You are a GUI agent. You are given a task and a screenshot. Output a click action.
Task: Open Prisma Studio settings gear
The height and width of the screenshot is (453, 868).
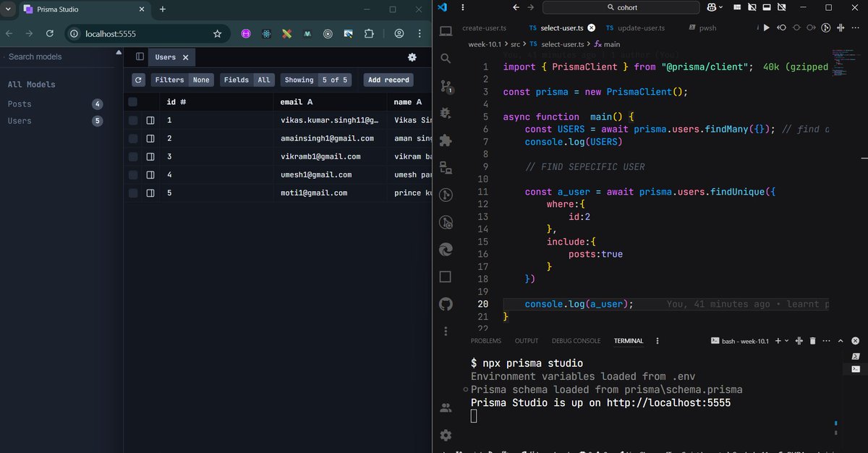(x=412, y=57)
